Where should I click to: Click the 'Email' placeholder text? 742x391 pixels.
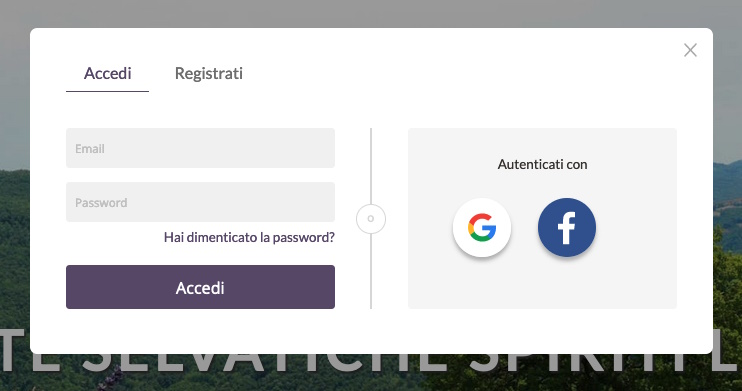[90, 149]
